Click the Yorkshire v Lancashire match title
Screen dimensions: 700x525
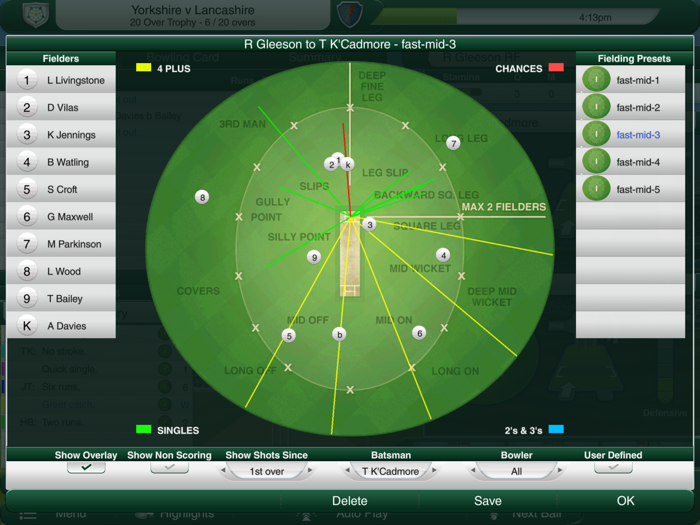(x=193, y=10)
